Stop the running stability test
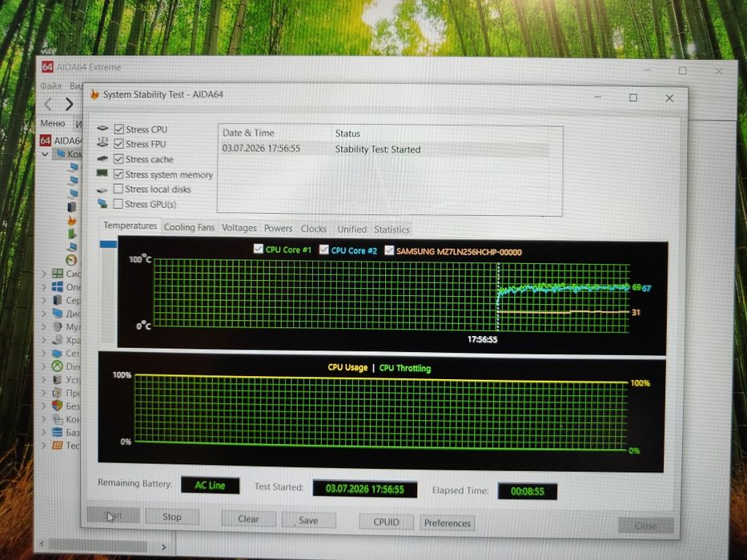Viewport: 747px width, 560px height. 171,517
